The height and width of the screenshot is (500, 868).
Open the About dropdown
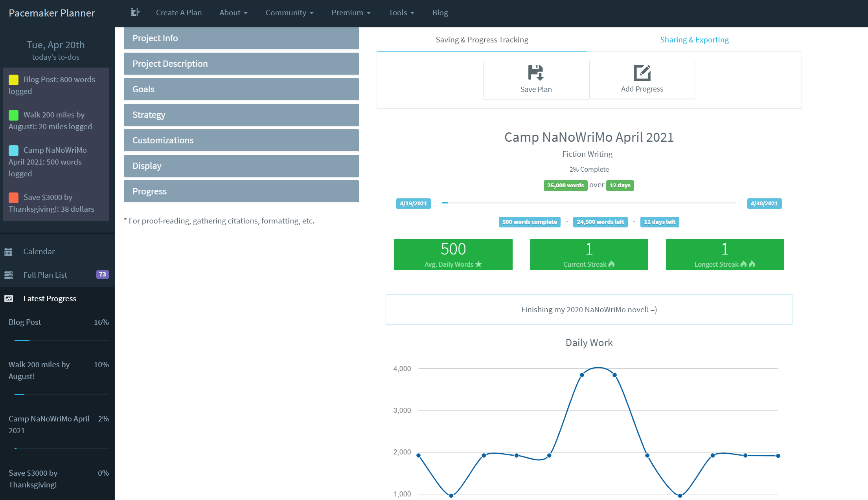233,12
